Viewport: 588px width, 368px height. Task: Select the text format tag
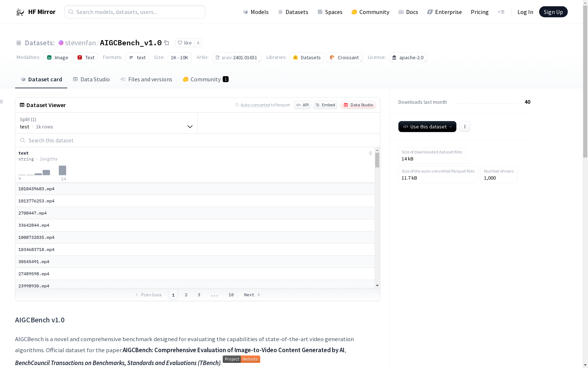pyautogui.click(x=137, y=57)
